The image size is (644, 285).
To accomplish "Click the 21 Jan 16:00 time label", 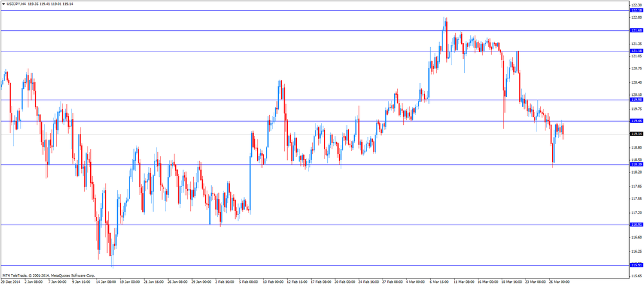I will (x=154, y=282).
